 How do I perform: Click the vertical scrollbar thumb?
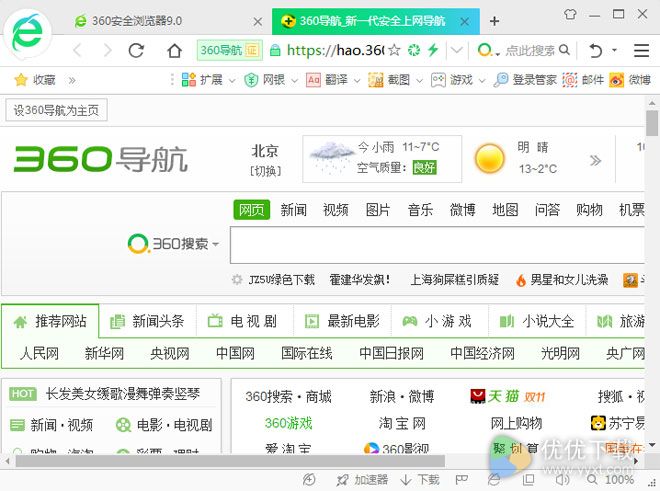click(x=652, y=123)
